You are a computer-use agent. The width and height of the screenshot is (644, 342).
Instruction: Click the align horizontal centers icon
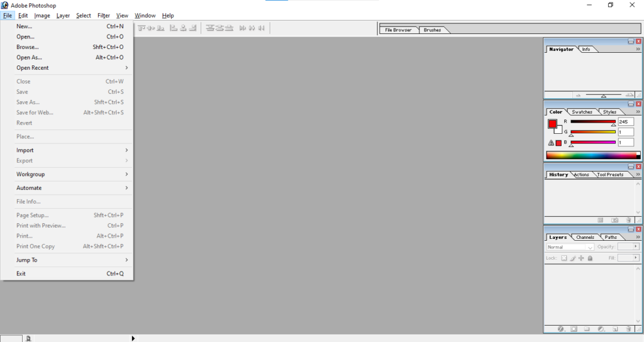tap(183, 28)
